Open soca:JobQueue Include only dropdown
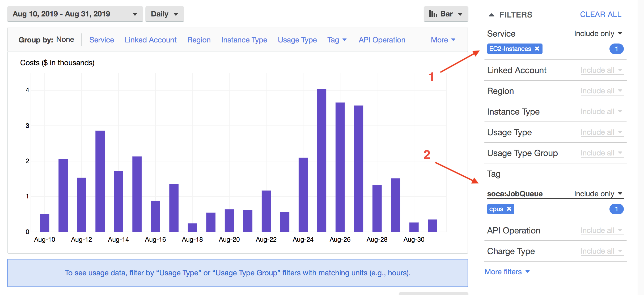 click(598, 194)
